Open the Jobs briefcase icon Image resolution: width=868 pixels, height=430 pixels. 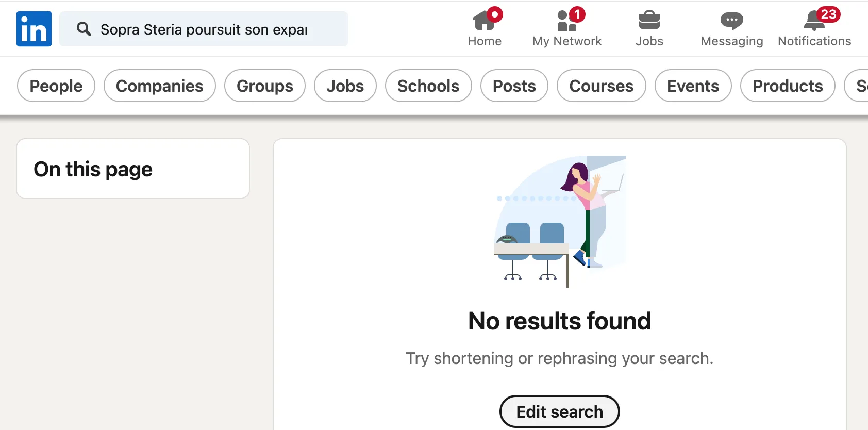pos(649,21)
